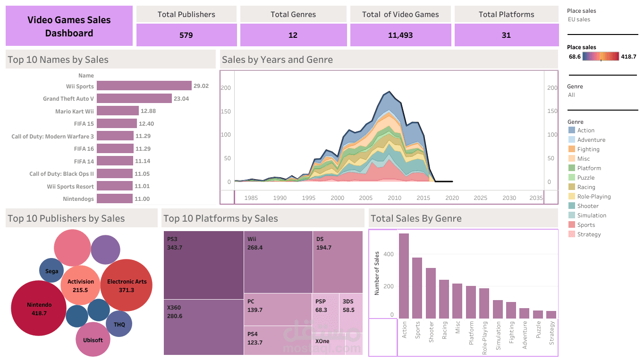Click the Top 10 Names by Sales heading
This screenshot has height=362, width=644.
tap(58, 60)
